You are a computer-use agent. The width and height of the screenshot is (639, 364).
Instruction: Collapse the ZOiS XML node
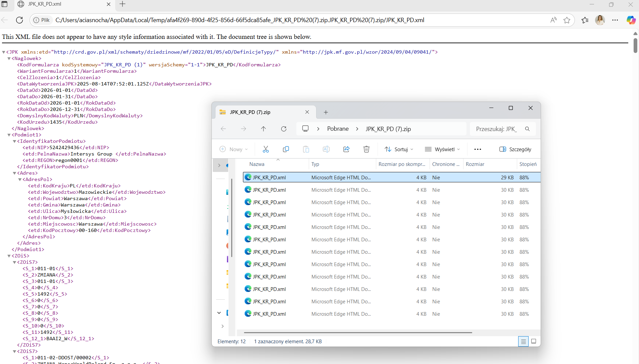tap(9, 256)
